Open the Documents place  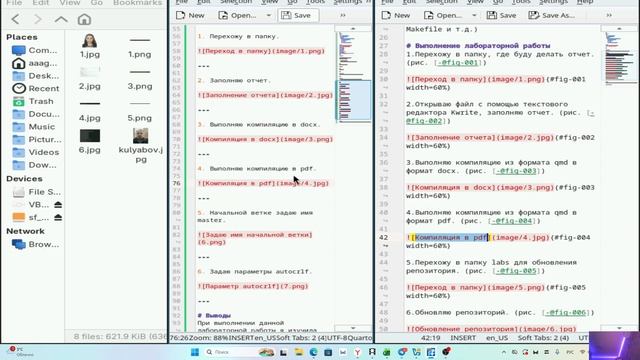click(x=35, y=114)
